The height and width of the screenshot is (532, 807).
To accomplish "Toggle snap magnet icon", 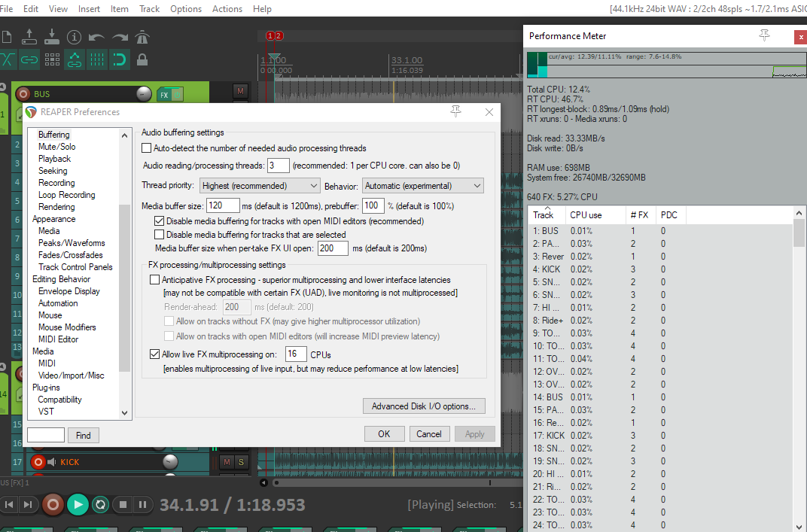I will pyautogui.click(x=120, y=59).
